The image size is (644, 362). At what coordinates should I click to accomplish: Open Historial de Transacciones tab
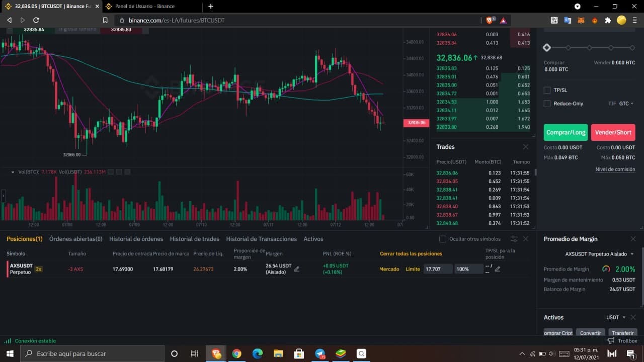pyautogui.click(x=262, y=239)
